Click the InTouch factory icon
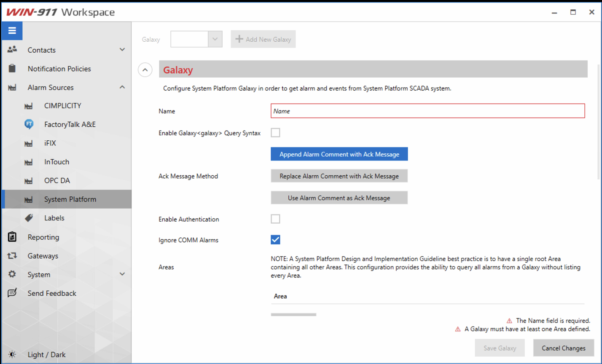 (x=29, y=162)
